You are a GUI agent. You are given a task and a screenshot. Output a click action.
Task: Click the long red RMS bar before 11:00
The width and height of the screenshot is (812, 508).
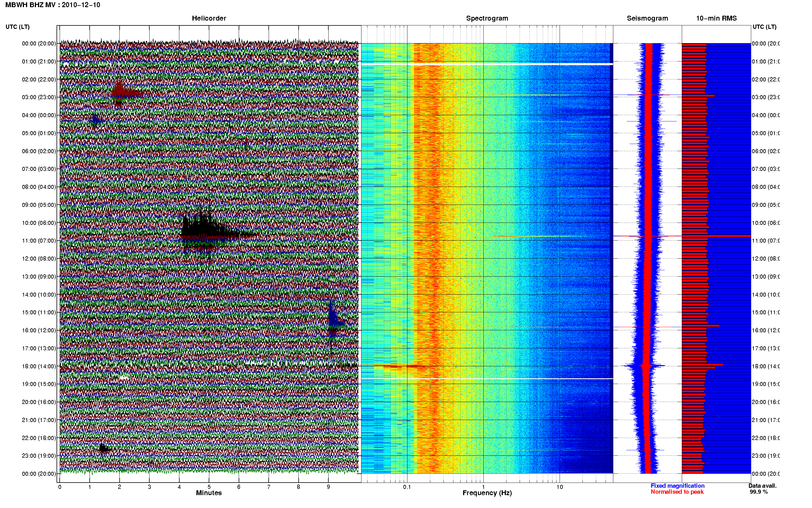[716, 236]
